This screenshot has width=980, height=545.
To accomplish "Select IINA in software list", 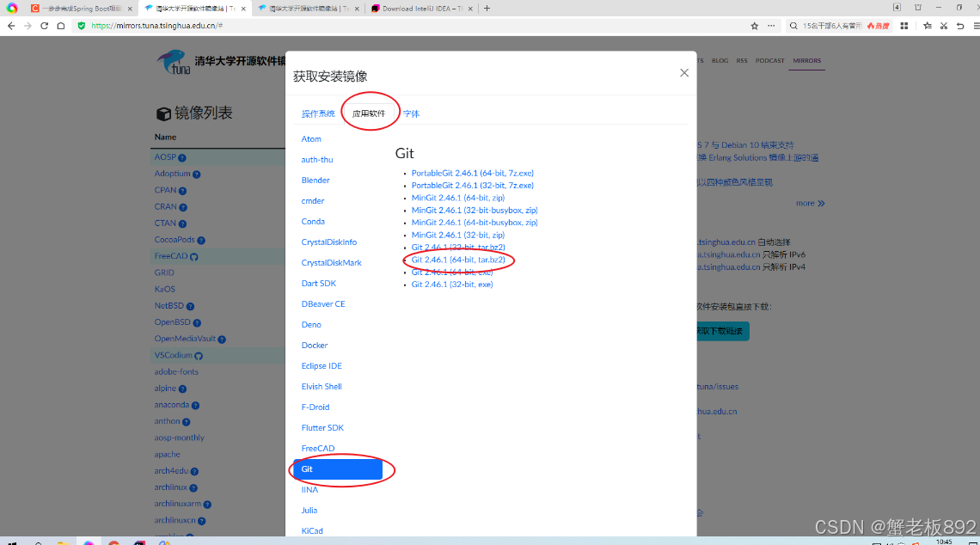I will pyautogui.click(x=310, y=489).
